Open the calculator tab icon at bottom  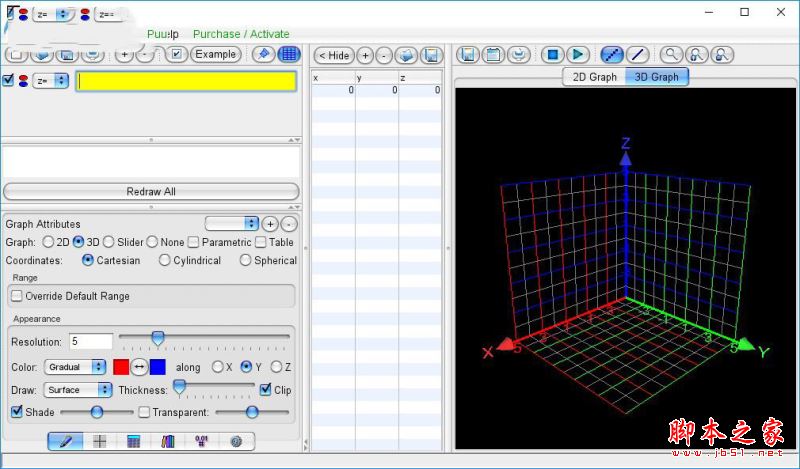(133, 441)
